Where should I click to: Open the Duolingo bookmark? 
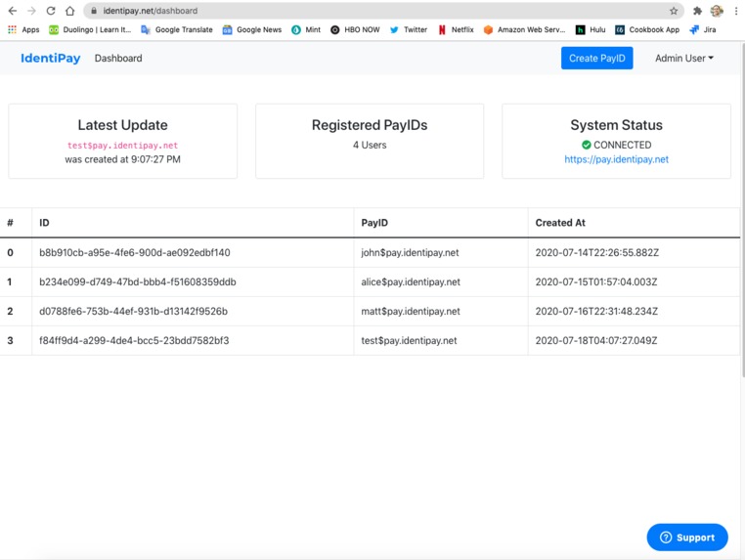(x=90, y=29)
